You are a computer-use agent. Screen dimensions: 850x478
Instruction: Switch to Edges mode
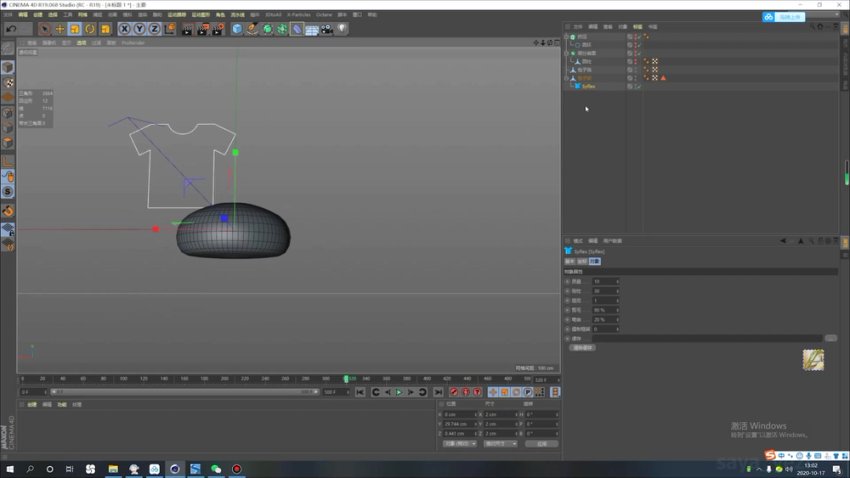tap(8, 127)
